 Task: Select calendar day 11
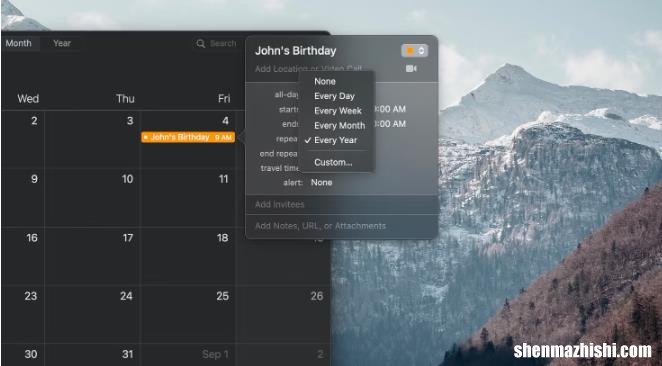[x=223, y=179]
